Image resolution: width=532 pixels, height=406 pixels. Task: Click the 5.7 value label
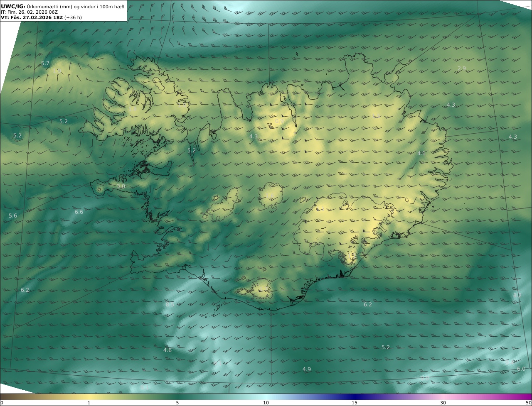pos(45,64)
